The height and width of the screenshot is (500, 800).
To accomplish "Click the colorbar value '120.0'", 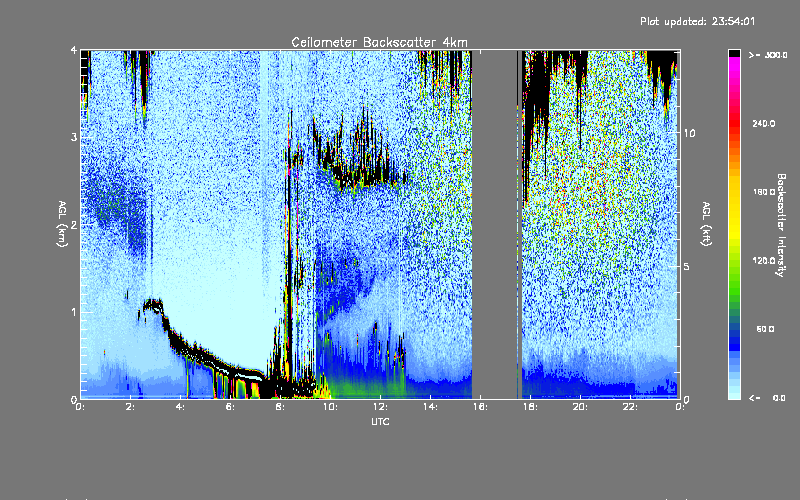I will tap(764, 260).
